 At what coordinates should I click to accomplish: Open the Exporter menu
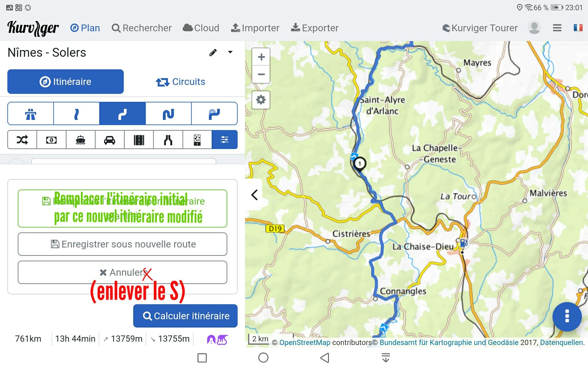tap(315, 28)
